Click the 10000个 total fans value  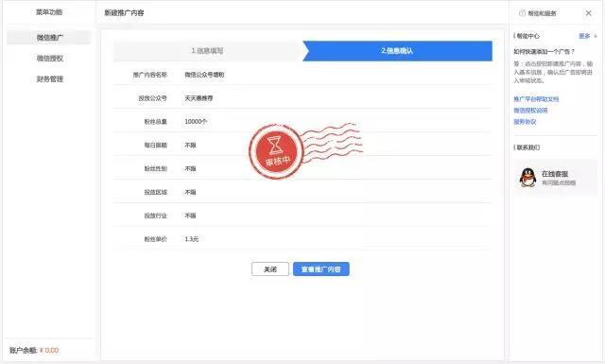196,121
